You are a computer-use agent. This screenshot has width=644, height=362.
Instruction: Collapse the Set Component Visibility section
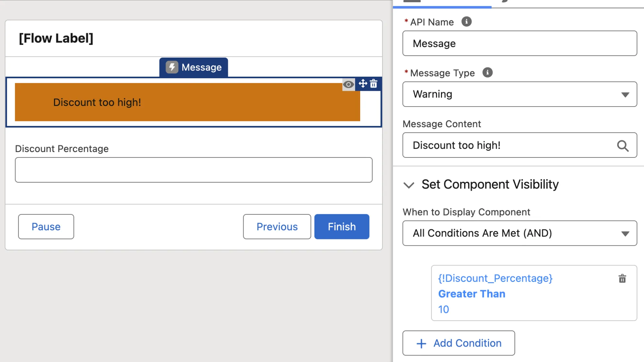tap(409, 185)
